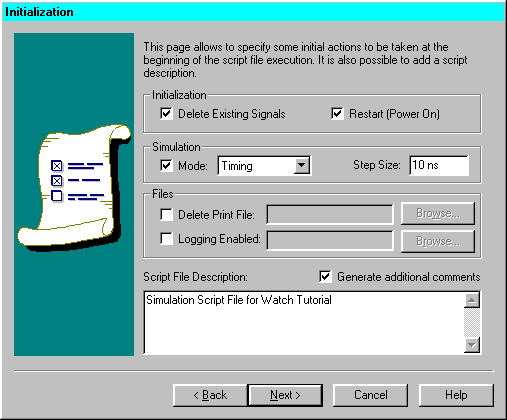Viewport: 507px width, 420px height.
Task: Go back with the Back button
Action: (x=210, y=395)
